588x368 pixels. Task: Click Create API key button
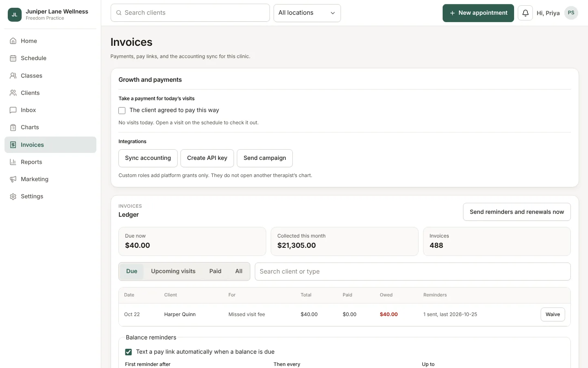coord(207,158)
